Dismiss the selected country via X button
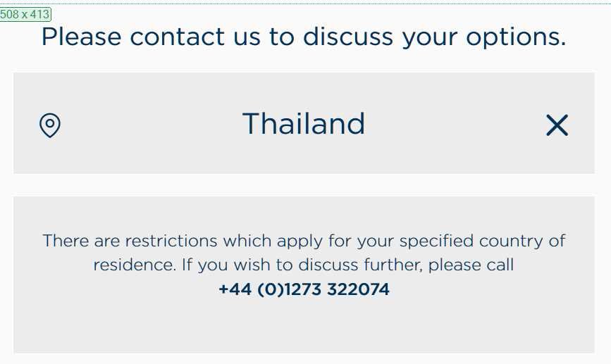The image size is (611, 364). pos(557,125)
